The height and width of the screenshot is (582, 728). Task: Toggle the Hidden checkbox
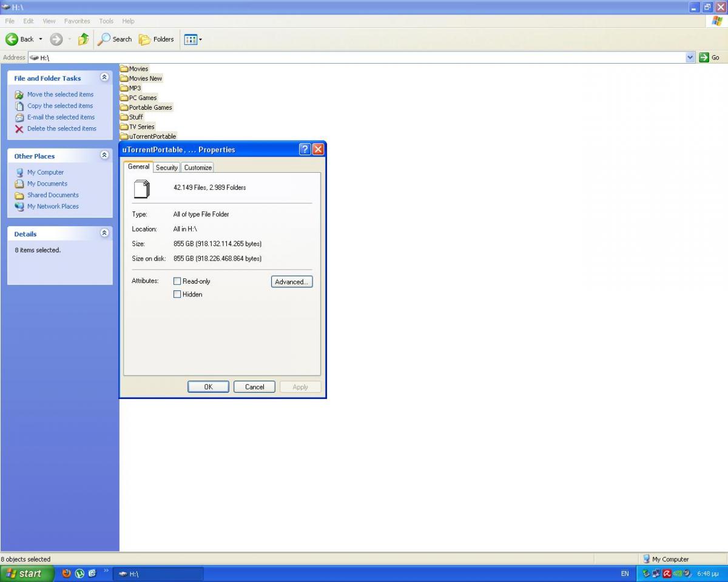pyautogui.click(x=177, y=295)
